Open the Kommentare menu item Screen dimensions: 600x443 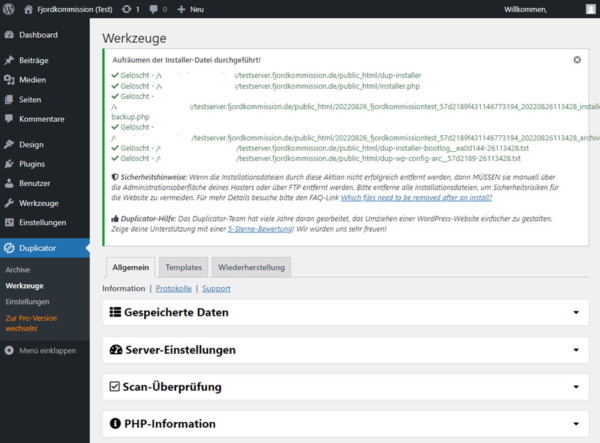pyautogui.click(x=45, y=119)
